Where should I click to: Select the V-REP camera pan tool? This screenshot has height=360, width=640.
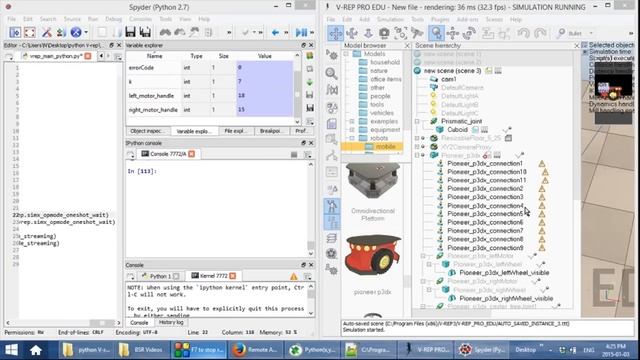[x=335, y=33]
